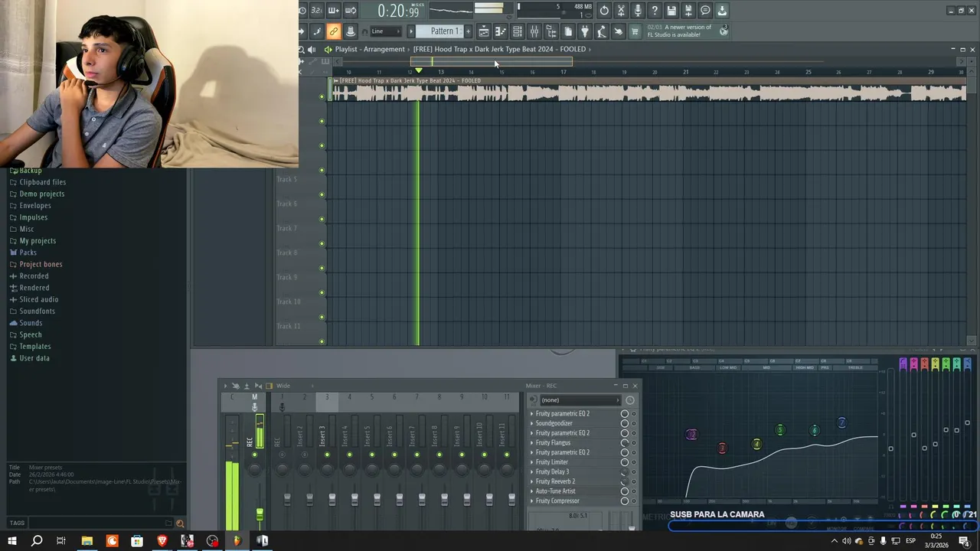The height and width of the screenshot is (551, 980).
Task: Add a new pattern with plus button
Action: [469, 31]
